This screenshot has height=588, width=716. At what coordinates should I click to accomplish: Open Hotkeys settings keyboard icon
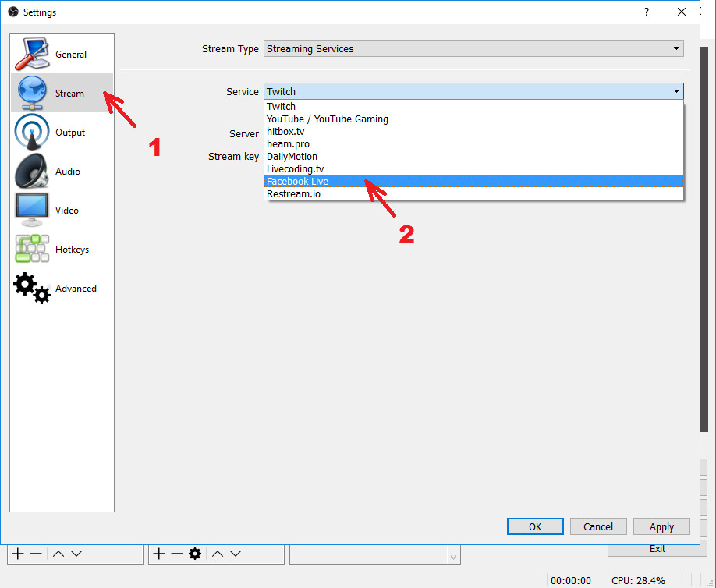point(31,249)
